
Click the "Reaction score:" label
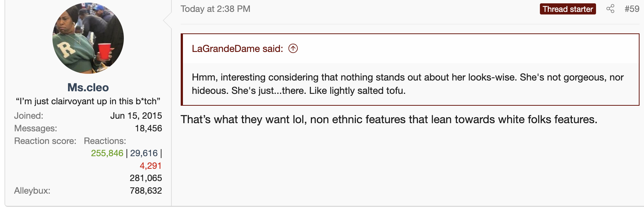45,141
